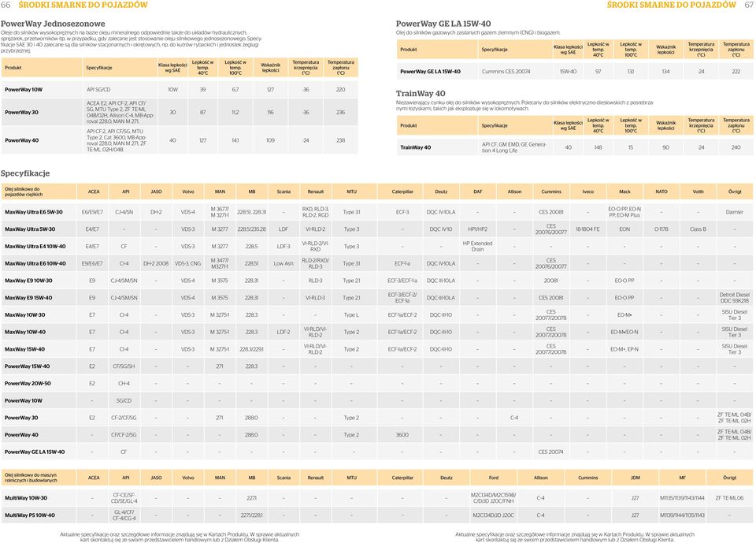Click the 'Detroit Diesel DDC 93K218' cell

point(734,298)
